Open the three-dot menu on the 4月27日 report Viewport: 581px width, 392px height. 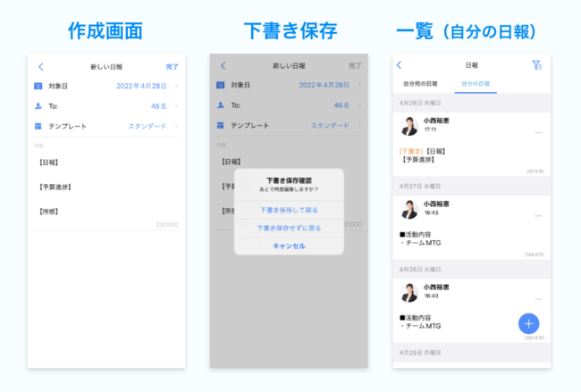[x=538, y=215]
